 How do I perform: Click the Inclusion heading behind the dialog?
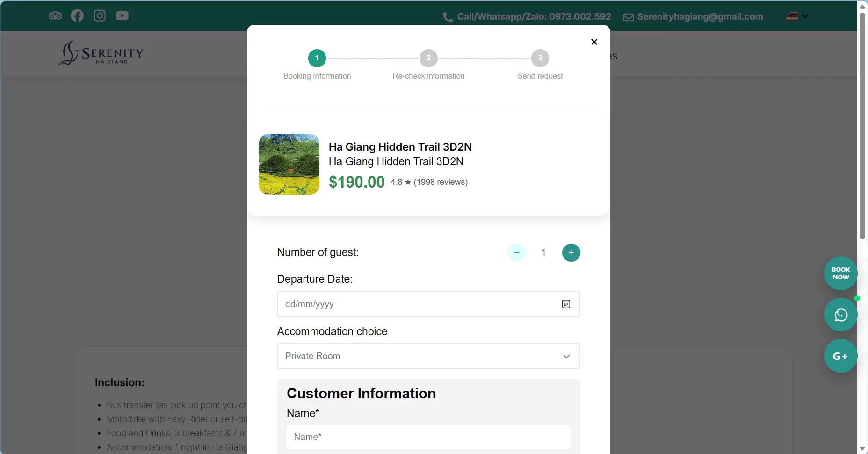pos(120,382)
